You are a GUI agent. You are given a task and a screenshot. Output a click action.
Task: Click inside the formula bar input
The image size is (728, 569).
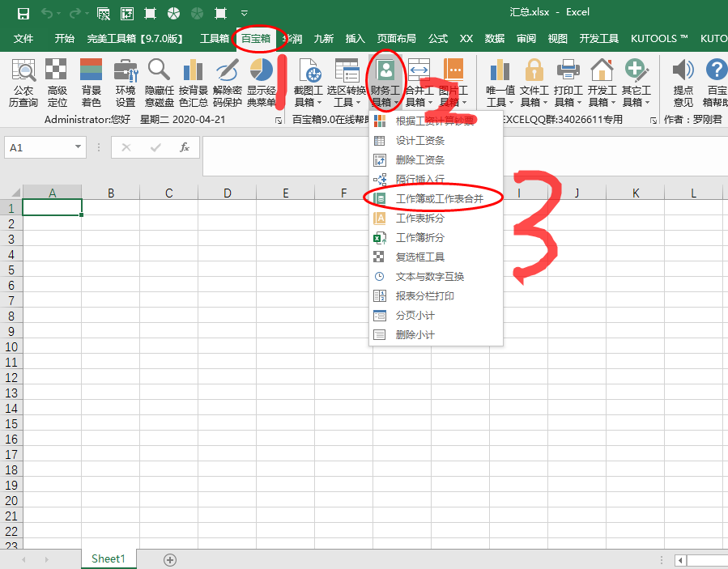pyautogui.click(x=464, y=156)
